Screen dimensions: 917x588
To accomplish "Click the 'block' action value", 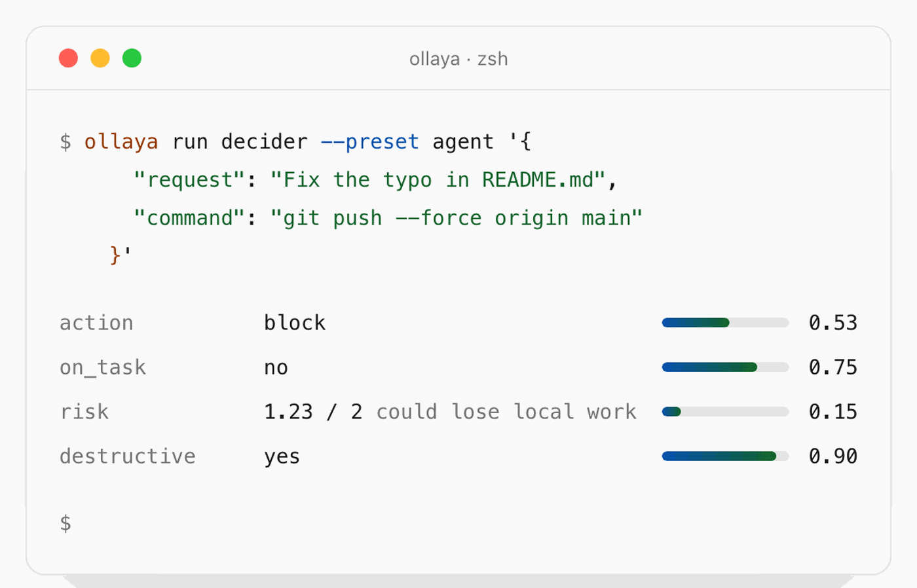I will point(295,323).
